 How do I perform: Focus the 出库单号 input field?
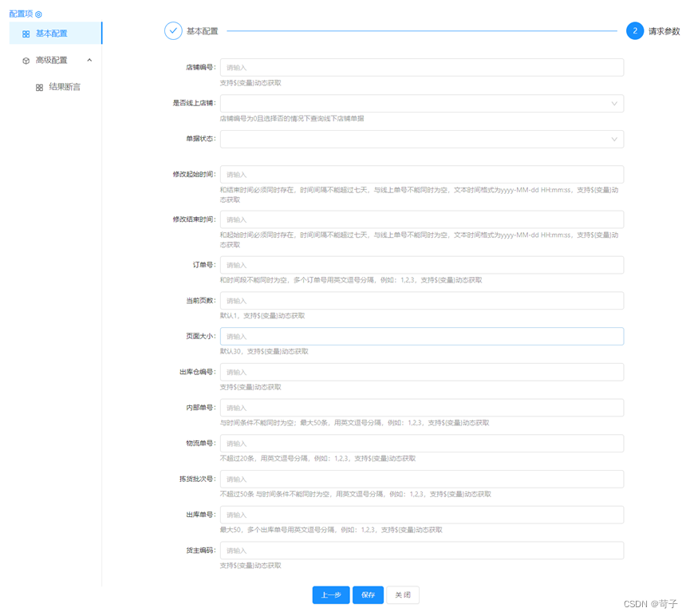[421, 515]
